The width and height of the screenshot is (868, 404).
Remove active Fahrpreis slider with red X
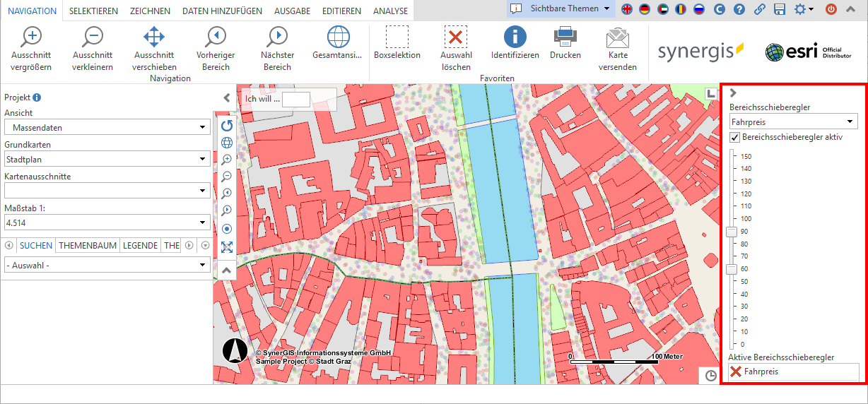[x=736, y=372]
